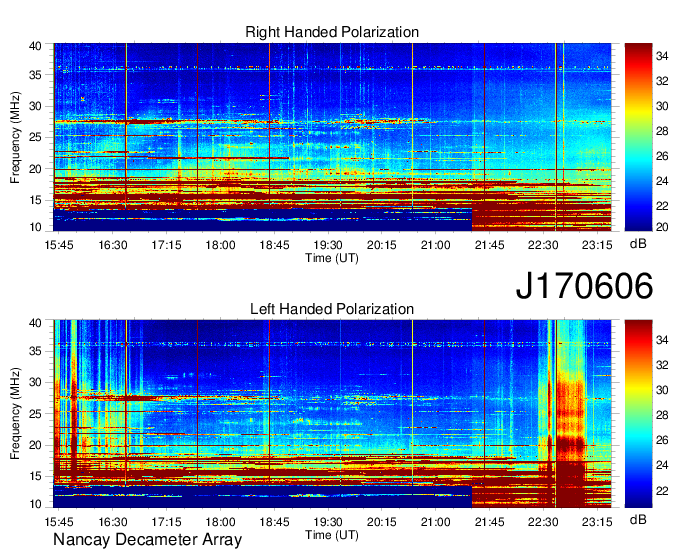Image resolution: width=680 pixels, height=552 pixels.
Task: Click Frequency (MHz) label of left-handed plot
Action: 15,414
